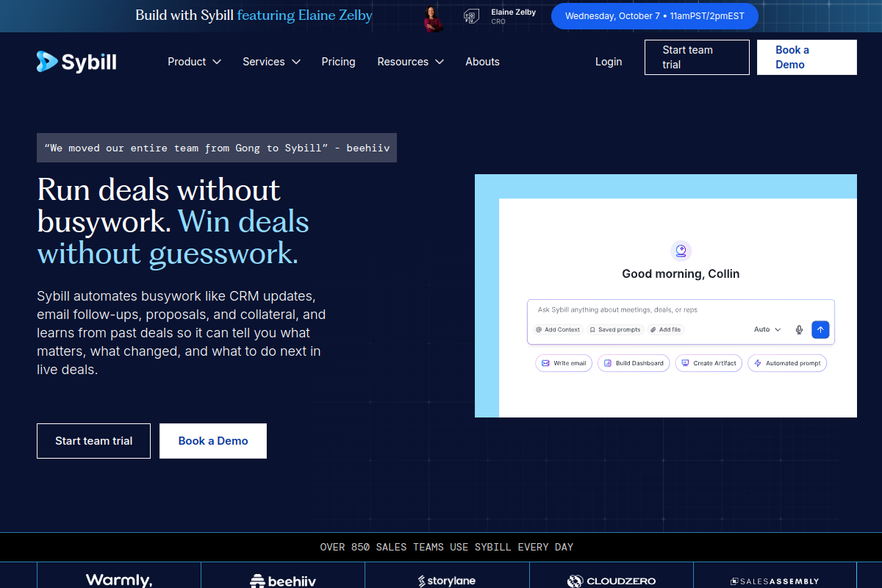
Task: Expand the Product navigation menu
Action: [x=194, y=62]
